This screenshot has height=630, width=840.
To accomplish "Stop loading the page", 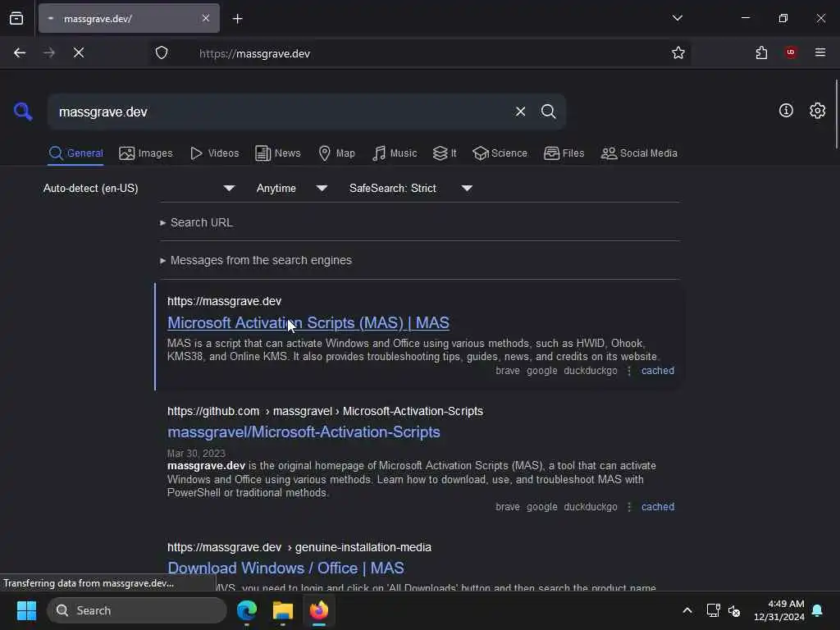I will point(79,52).
